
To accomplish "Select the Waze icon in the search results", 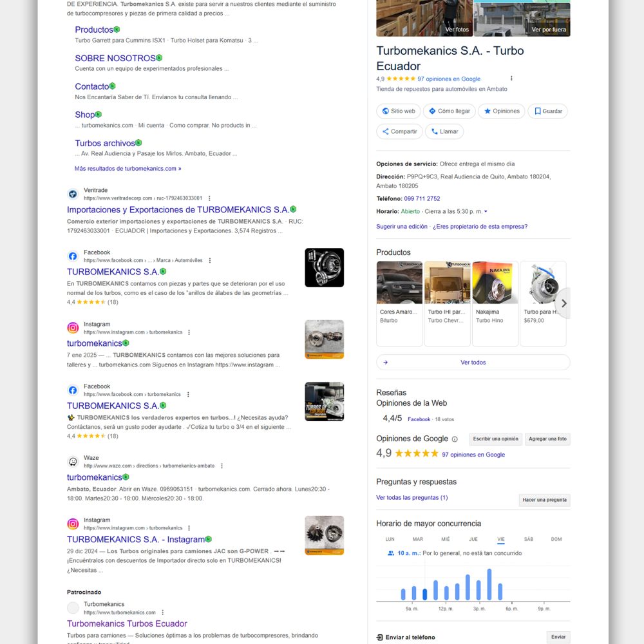I will [73, 461].
